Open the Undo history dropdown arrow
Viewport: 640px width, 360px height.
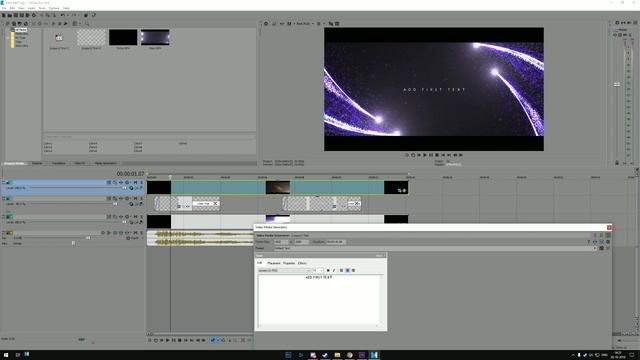pos(67,16)
